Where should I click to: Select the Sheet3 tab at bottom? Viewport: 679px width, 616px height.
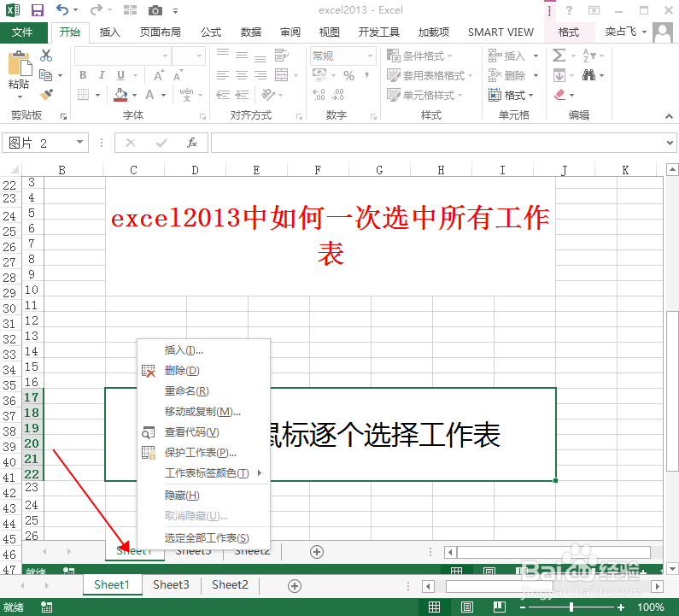coord(171,584)
